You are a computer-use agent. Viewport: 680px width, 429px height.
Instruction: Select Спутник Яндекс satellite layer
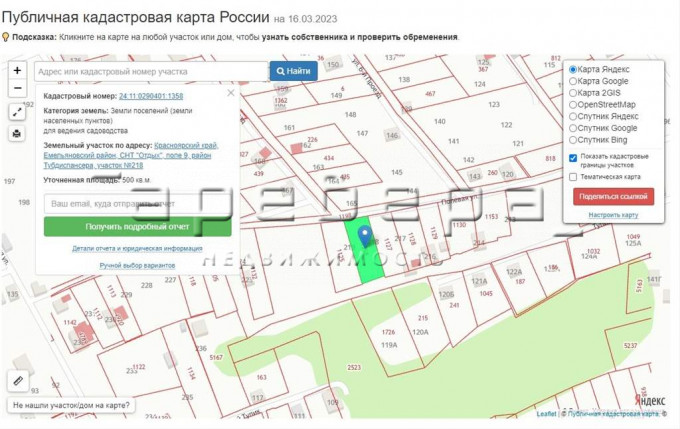pyautogui.click(x=573, y=116)
